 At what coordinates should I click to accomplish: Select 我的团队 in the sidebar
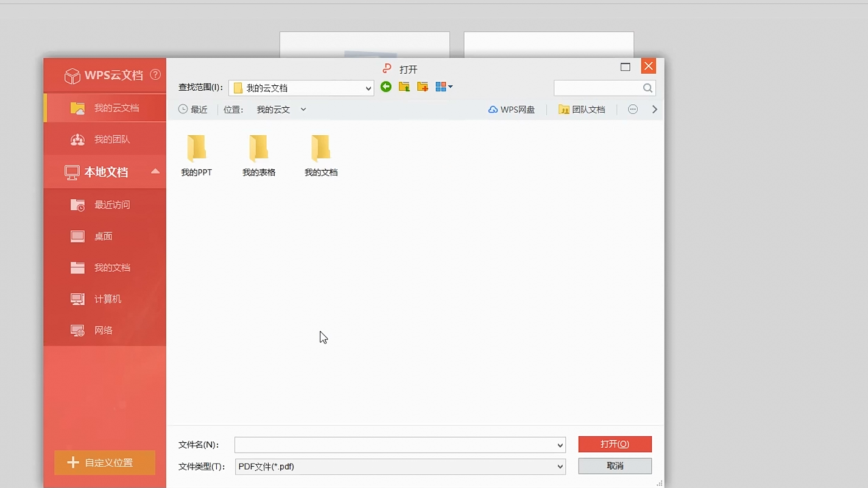(x=105, y=140)
